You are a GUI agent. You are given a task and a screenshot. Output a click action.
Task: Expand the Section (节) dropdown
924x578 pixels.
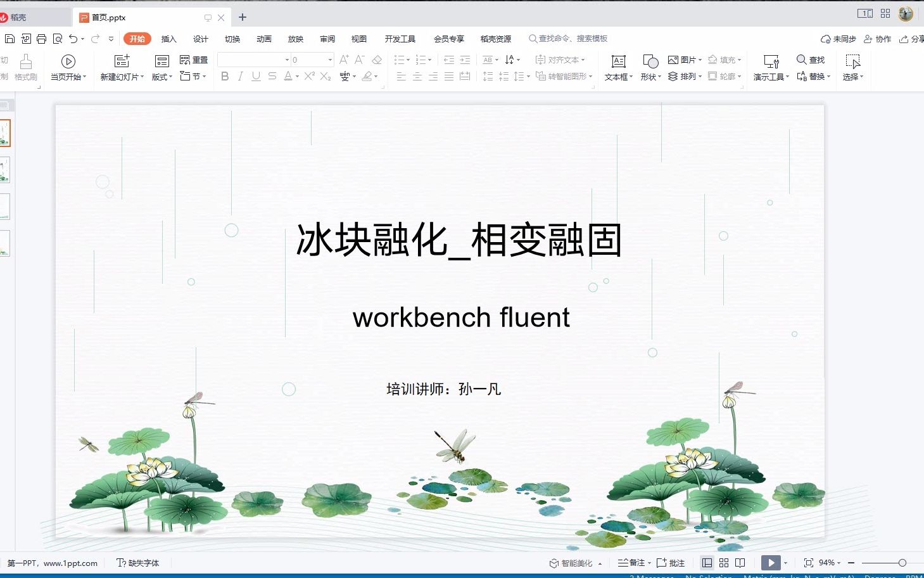tap(204, 77)
